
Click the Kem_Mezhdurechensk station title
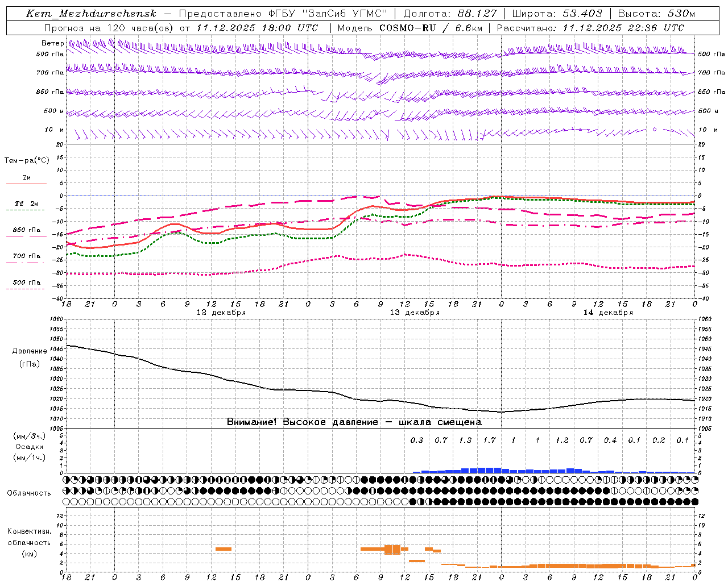[x=91, y=14]
